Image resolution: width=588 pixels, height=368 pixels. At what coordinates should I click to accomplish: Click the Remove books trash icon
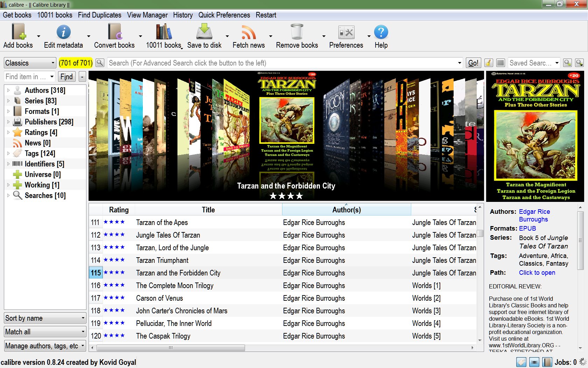point(297,32)
